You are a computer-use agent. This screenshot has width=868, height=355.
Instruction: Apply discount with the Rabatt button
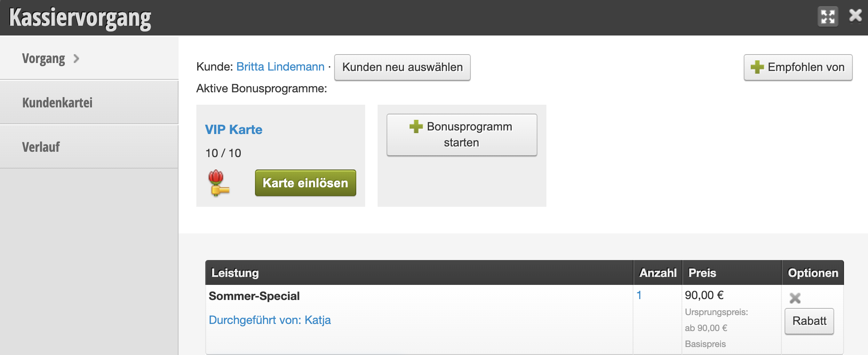(x=809, y=321)
